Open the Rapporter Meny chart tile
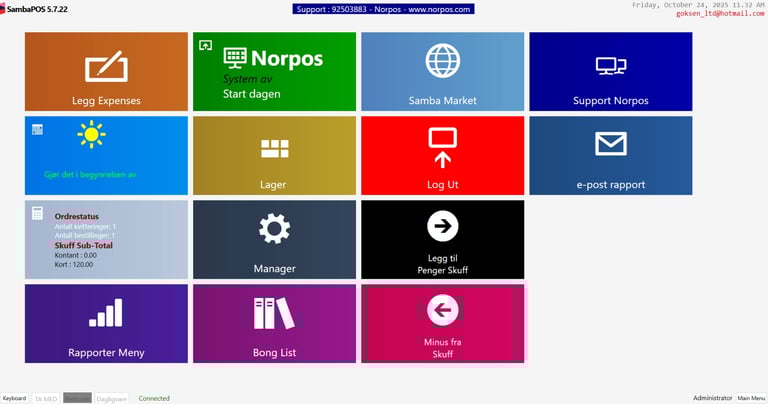This screenshot has width=768, height=404. click(106, 324)
